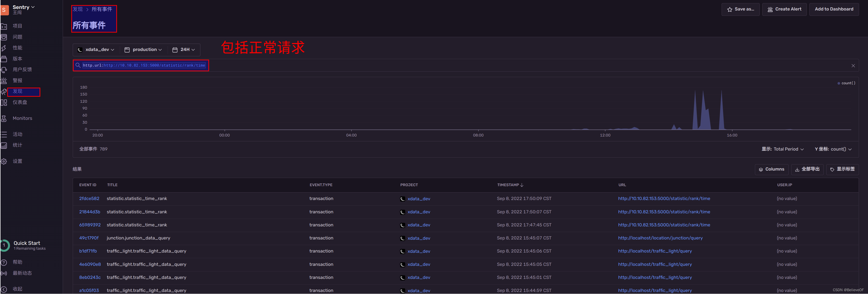Open the Alerts siren icon

4,81
